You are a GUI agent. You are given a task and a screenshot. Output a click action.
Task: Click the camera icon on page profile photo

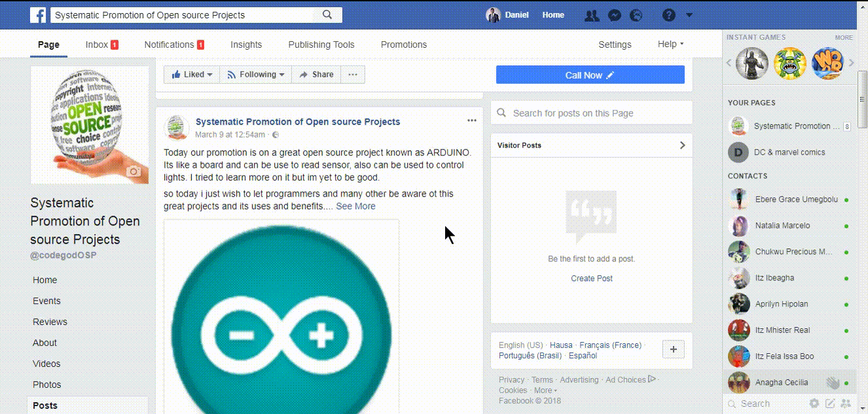pos(134,172)
